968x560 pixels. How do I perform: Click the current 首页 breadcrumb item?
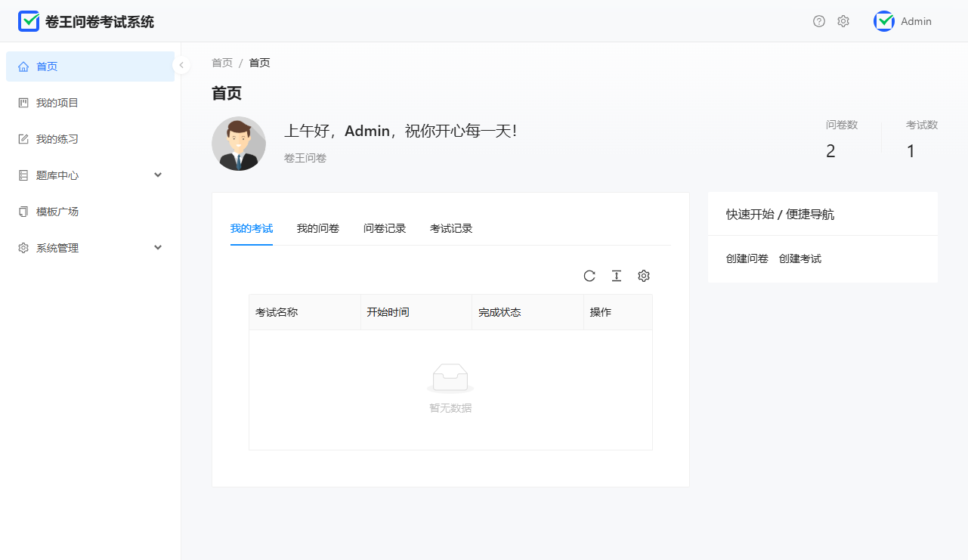coord(259,63)
